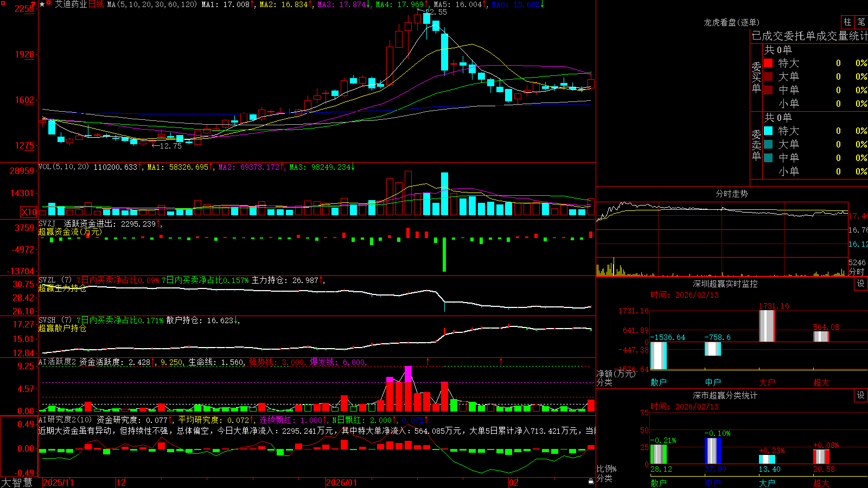Image resolution: width=868 pixels, height=488 pixels.
Task: Switch order view with the 柱 button
Action: point(847,22)
